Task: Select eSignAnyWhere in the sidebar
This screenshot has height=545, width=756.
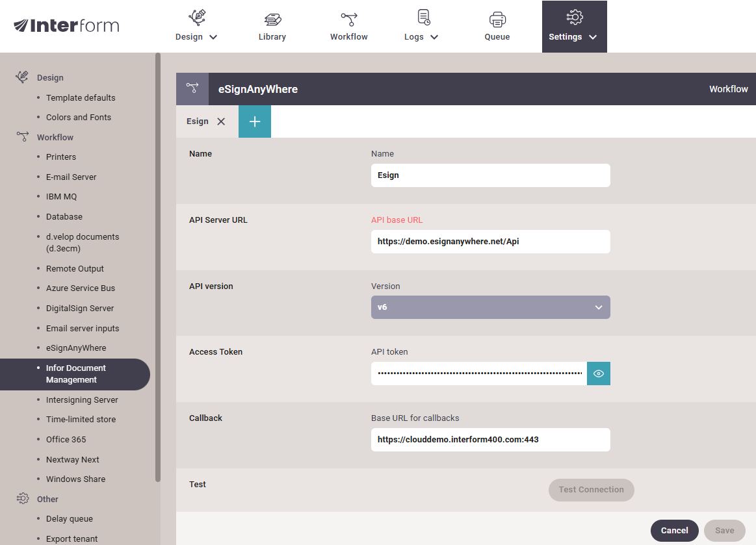Action: 76,348
